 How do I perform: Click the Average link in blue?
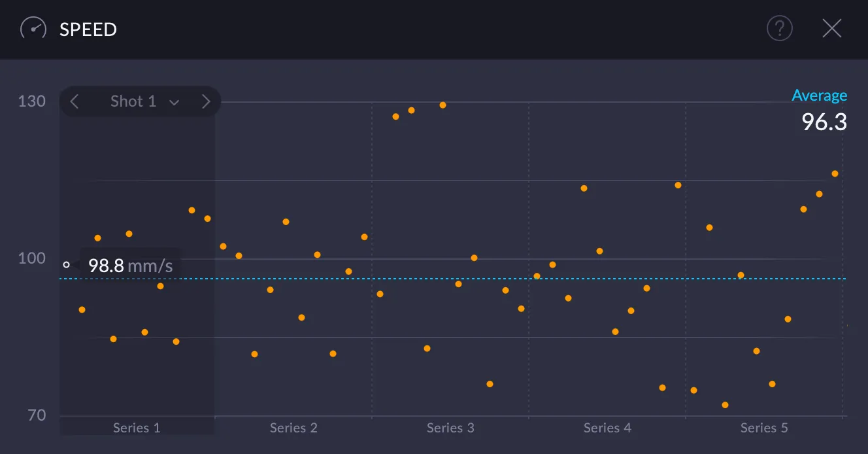[820, 95]
